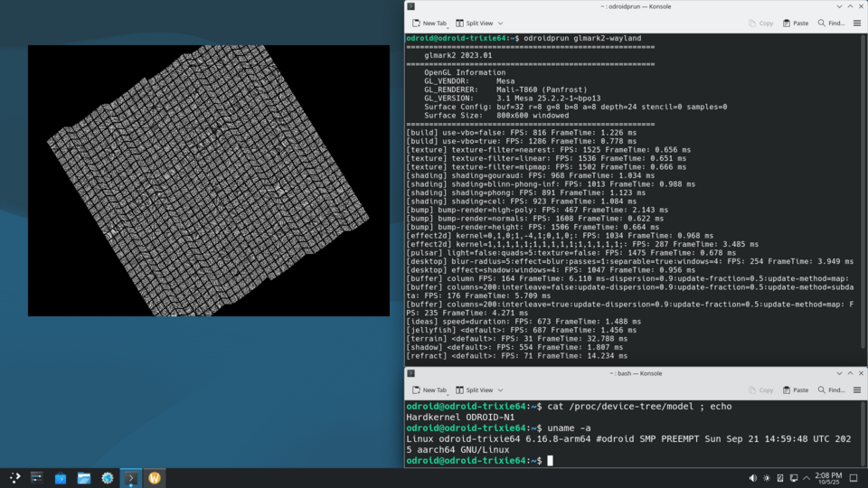Open the volume control in system tray
868x488 pixels.
click(x=753, y=477)
